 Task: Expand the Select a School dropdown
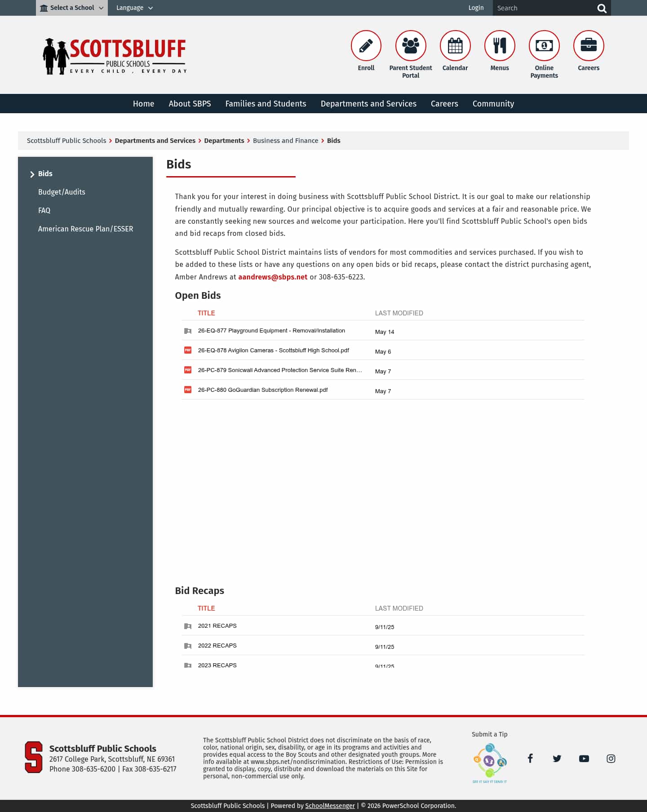(x=72, y=8)
